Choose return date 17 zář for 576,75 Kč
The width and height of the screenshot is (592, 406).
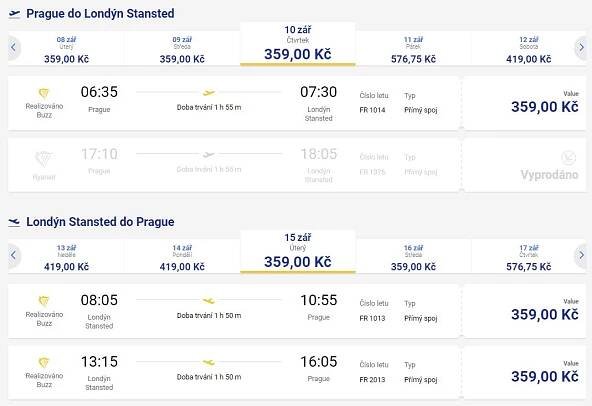[x=529, y=257]
